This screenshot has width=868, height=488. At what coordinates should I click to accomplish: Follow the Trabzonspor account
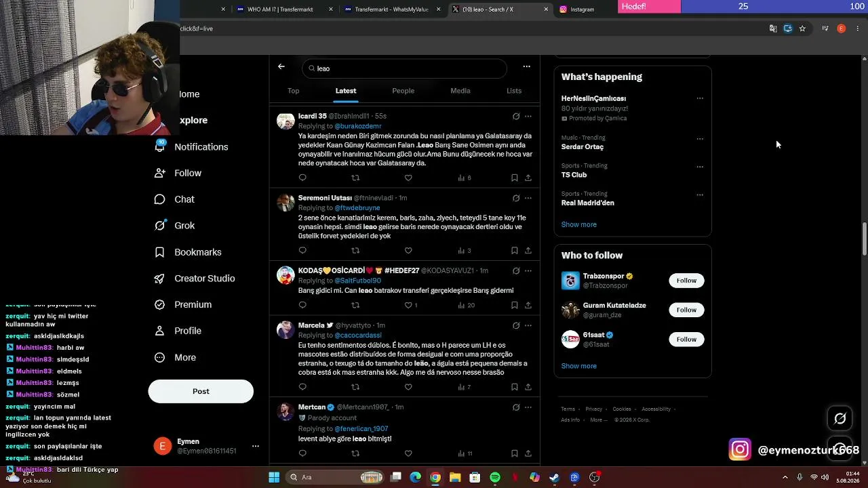point(686,281)
